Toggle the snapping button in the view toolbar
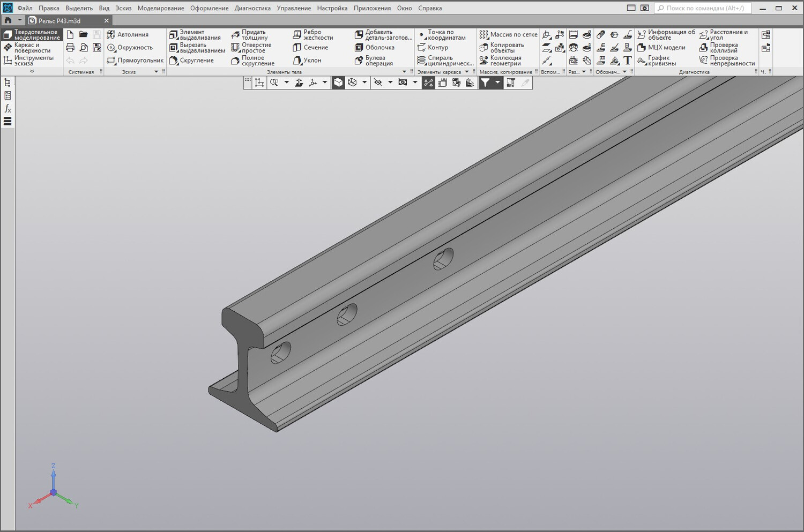804x532 pixels. (x=428, y=83)
